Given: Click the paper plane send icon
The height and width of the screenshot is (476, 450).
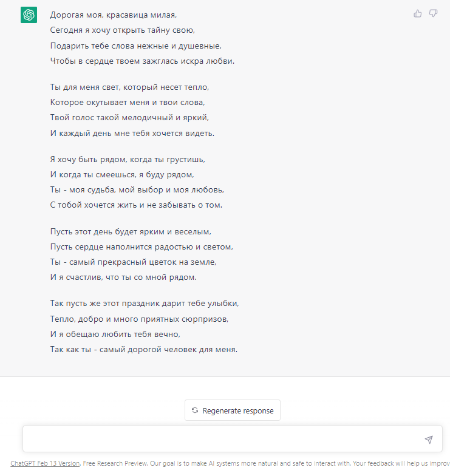Looking at the screenshot, I should pos(429,440).
